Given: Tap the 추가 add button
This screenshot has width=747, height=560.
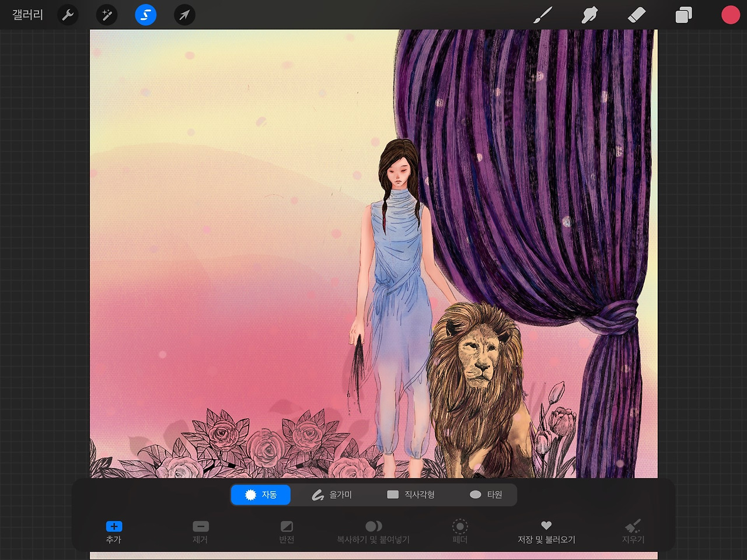Looking at the screenshot, I should pos(114,532).
